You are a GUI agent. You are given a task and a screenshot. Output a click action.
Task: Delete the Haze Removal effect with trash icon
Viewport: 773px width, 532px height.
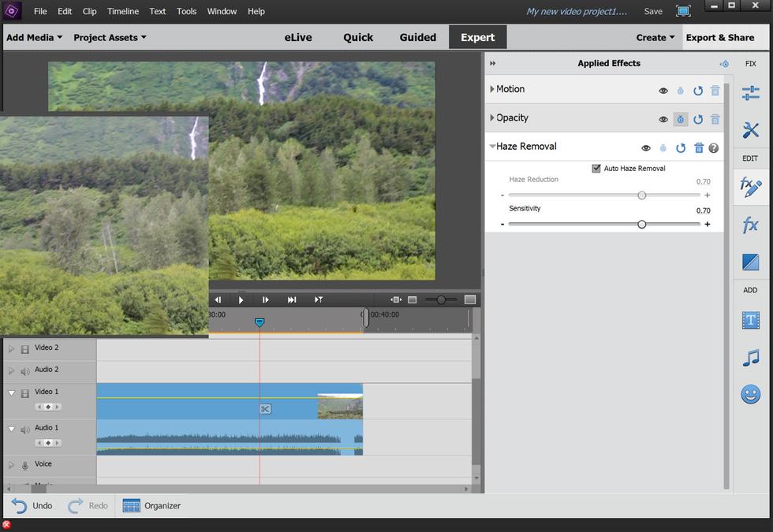[x=698, y=147]
